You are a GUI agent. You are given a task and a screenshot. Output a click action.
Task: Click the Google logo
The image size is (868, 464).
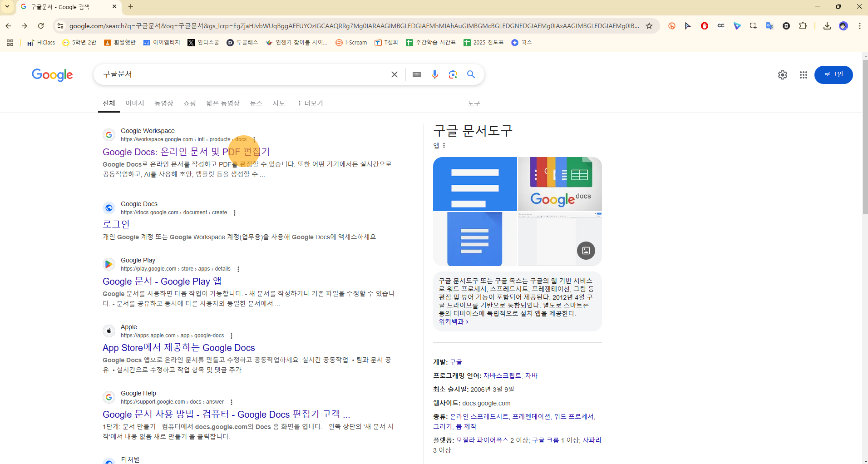pos(52,75)
